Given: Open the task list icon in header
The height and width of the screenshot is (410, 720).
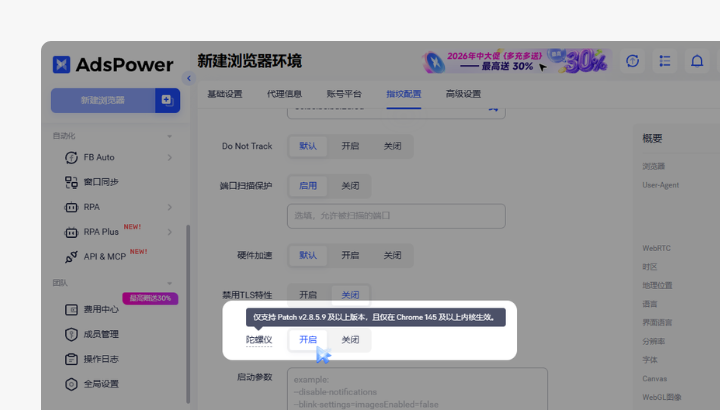Looking at the screenshot, I should coord(665,61).
